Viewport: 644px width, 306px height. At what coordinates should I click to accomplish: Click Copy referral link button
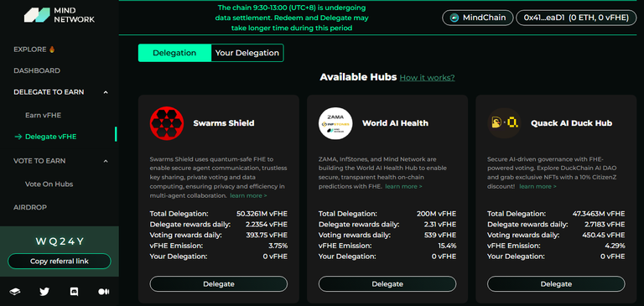click(x=60, y=262)
